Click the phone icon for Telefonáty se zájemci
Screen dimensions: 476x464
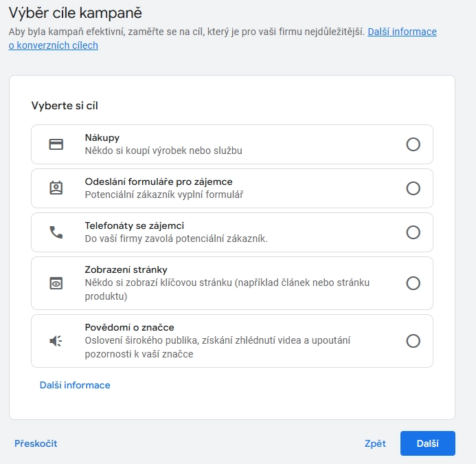click(56, 232)
